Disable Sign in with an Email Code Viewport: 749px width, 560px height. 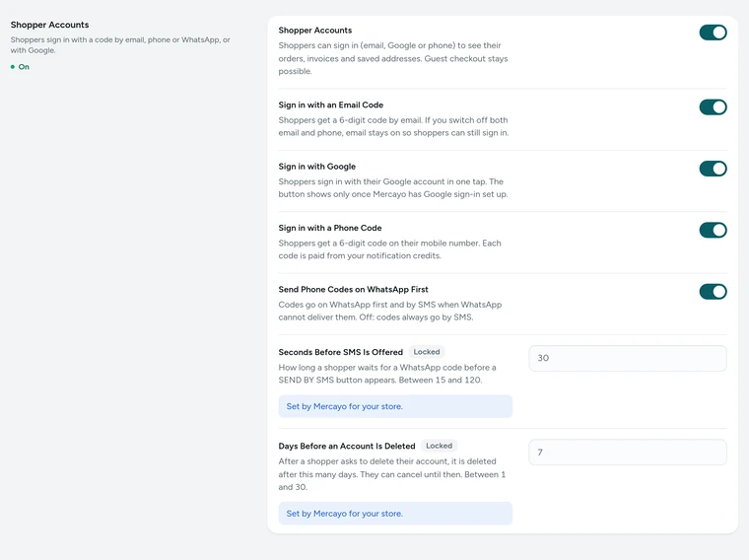pyautogui.click(x=713, y=107)
